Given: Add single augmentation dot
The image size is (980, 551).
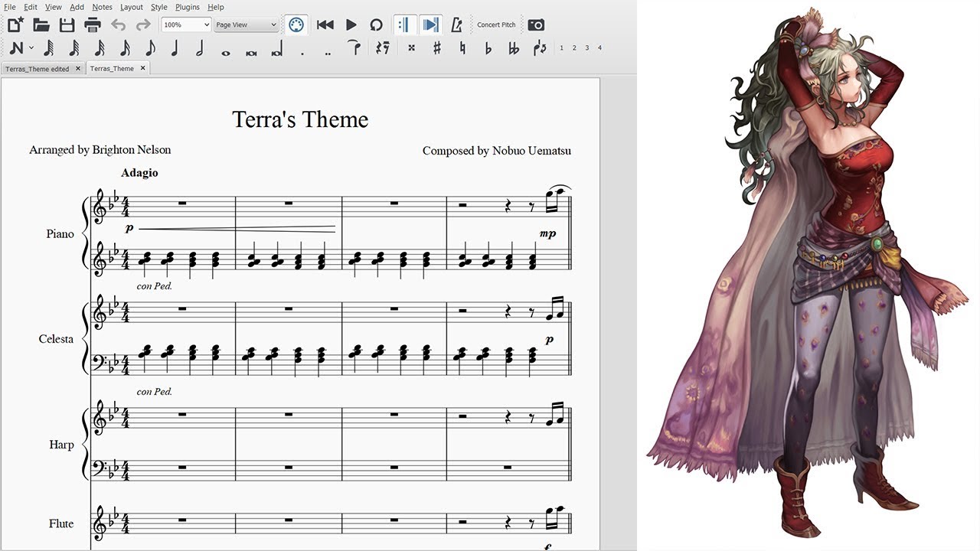Looking at the screenshot, I should (x=302, y=53).
